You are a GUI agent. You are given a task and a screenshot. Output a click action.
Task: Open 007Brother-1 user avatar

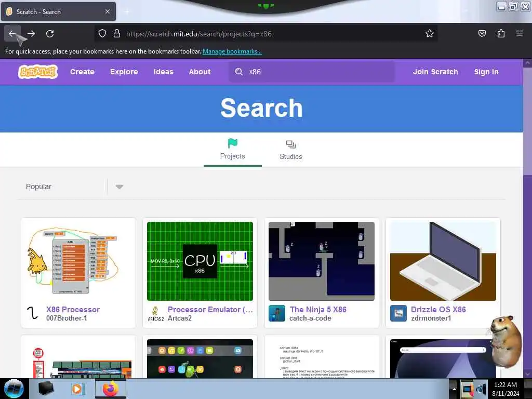pyautogui.click(x=33, y=313)
